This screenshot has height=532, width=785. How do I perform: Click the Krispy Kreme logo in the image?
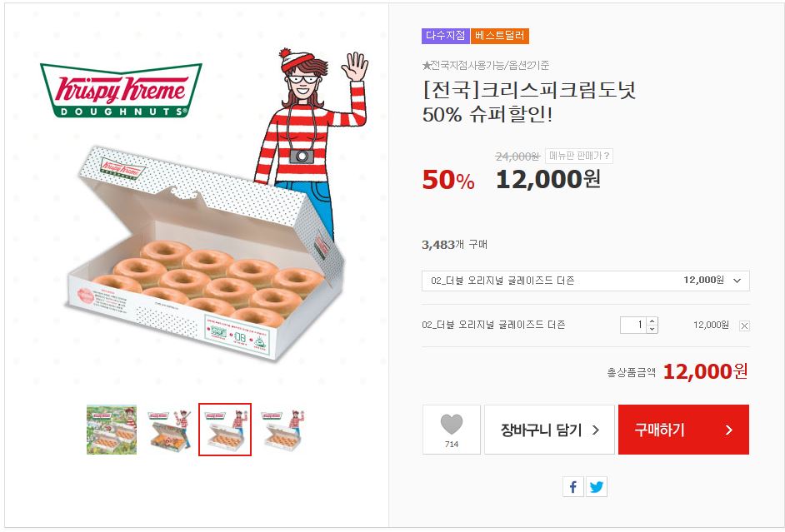coord(121,89)
